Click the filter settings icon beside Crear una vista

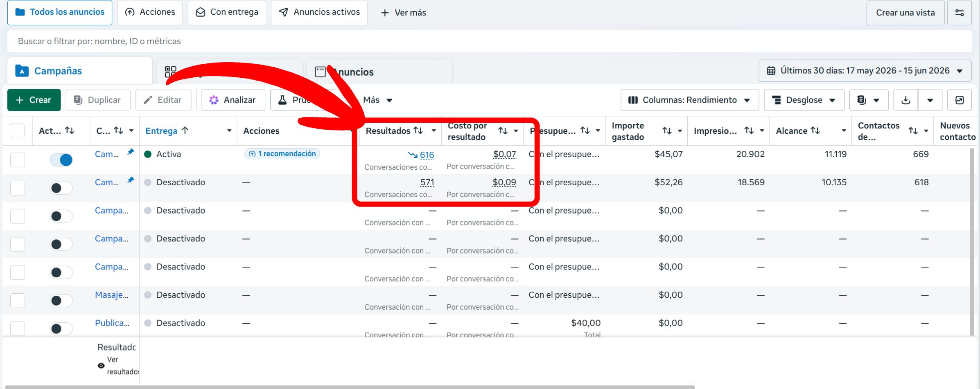959,13
